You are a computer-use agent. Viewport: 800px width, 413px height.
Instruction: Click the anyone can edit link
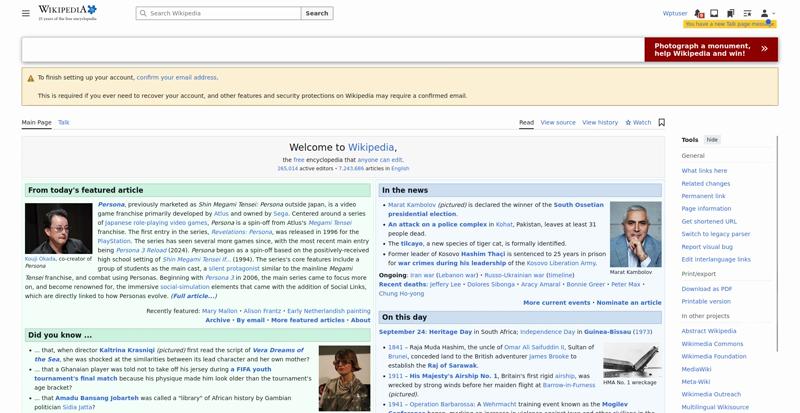380,160
